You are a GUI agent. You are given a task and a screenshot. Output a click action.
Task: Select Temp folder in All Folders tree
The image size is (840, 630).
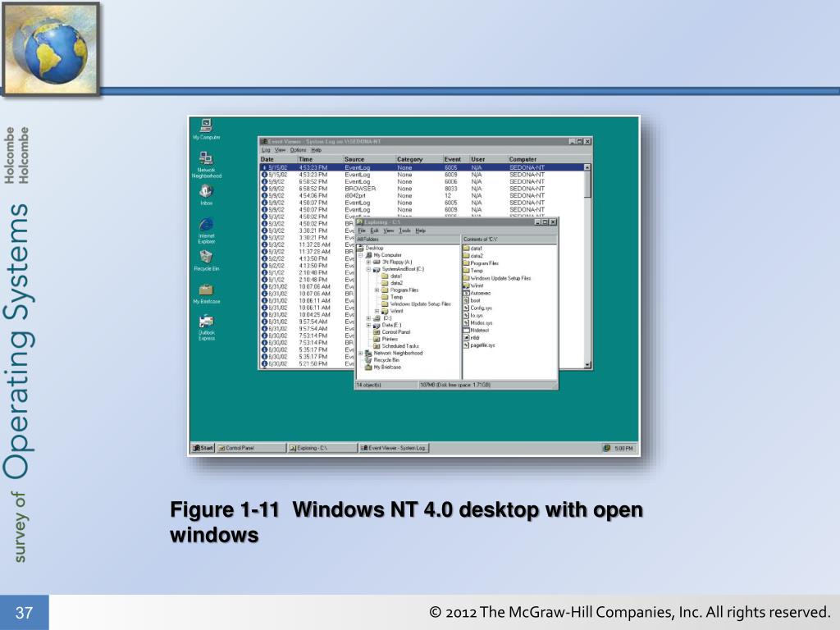tap(391, 297)
